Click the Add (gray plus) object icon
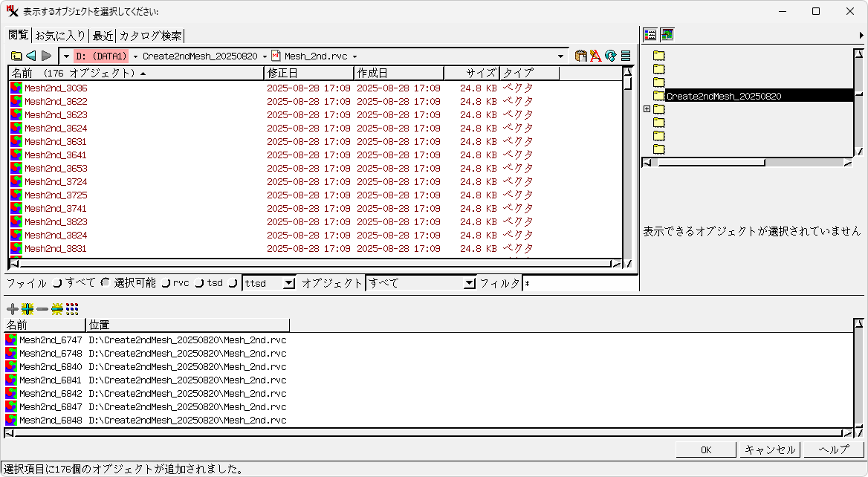The image size is (868, 477). (x=13, y=309)
